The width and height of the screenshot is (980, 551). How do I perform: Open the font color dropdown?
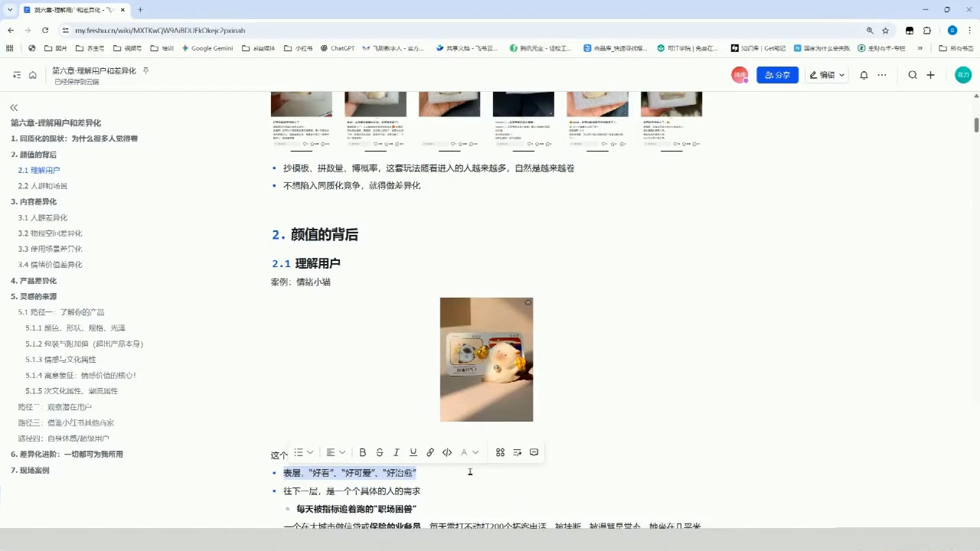tap(469, 452)
